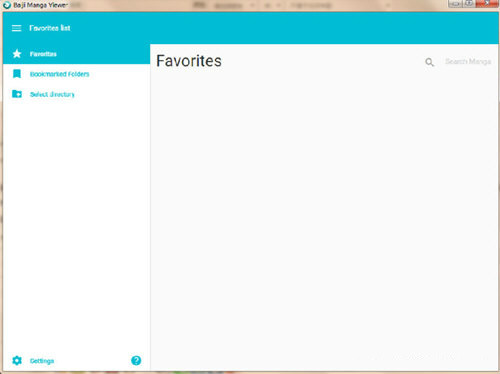Click the Bookmarked Folders bookmark icon
500x374 pixels.
17,74
